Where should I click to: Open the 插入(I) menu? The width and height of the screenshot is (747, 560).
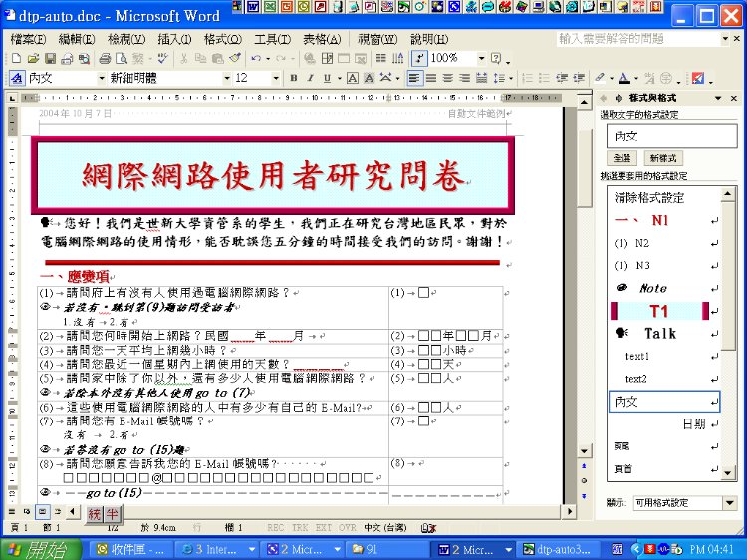point(174,39)
